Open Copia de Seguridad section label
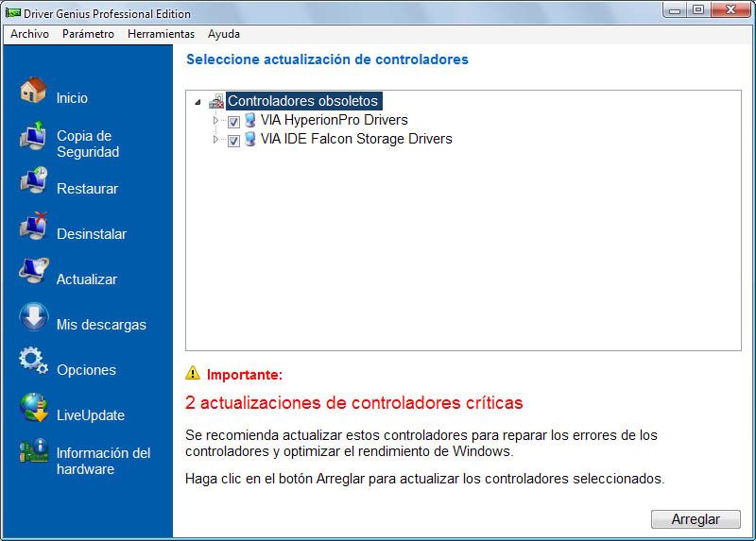Image resolution: width=756 pixels, height=541 pixels. tap(88, 144)
